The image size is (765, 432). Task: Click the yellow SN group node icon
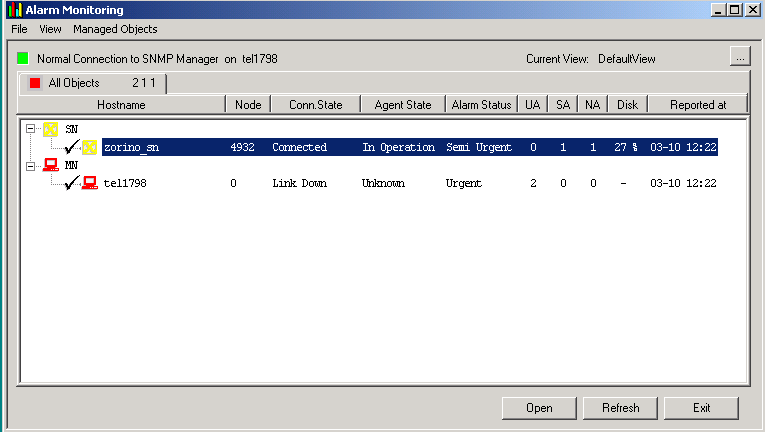click(49, 129)
